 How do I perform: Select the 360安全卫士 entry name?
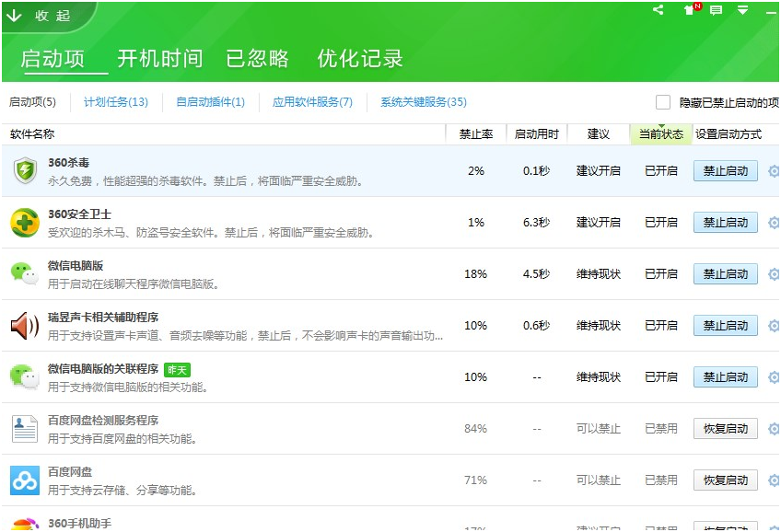click(79, 214)
